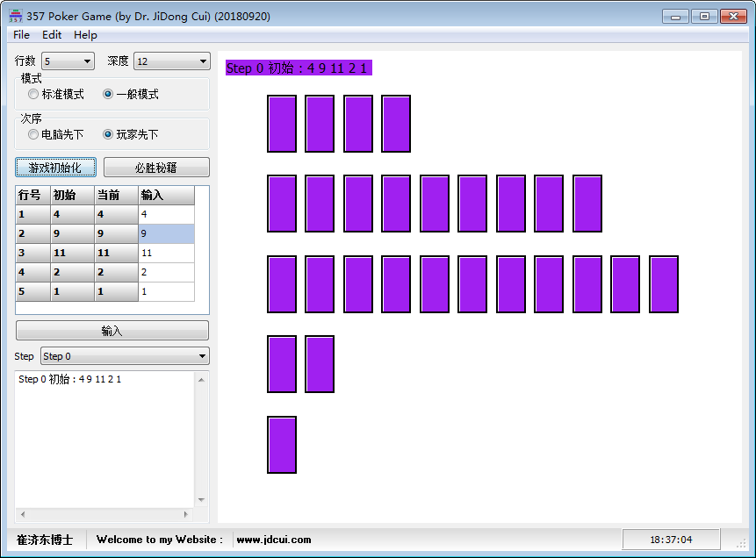The height and width of the screenshot is (558, 756).
Task: Open the Help menu
Action: point(85,35)
